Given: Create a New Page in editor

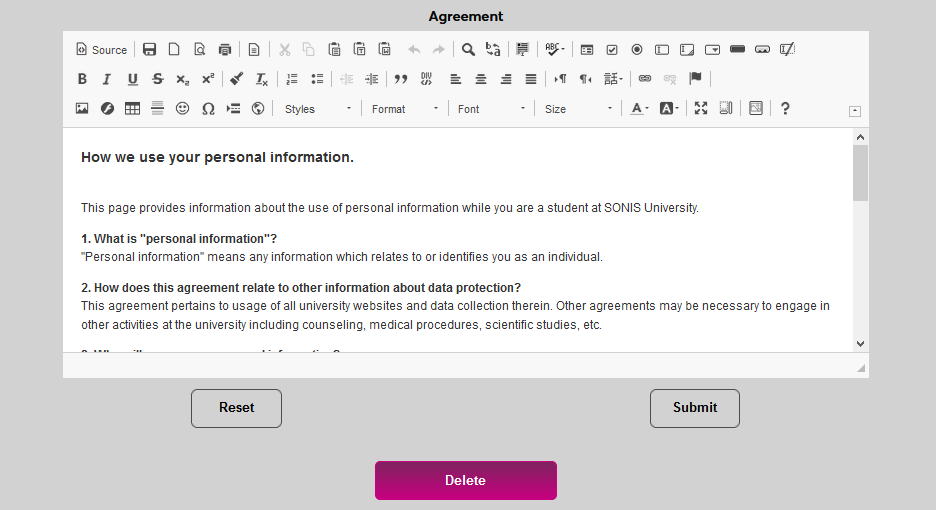Looking at the screenshot, I should [x=174, y=50].
